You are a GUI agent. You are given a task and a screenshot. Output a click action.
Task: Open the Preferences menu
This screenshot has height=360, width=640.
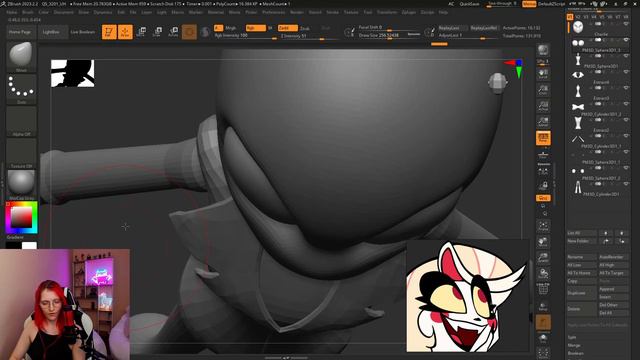click(273, 12)
